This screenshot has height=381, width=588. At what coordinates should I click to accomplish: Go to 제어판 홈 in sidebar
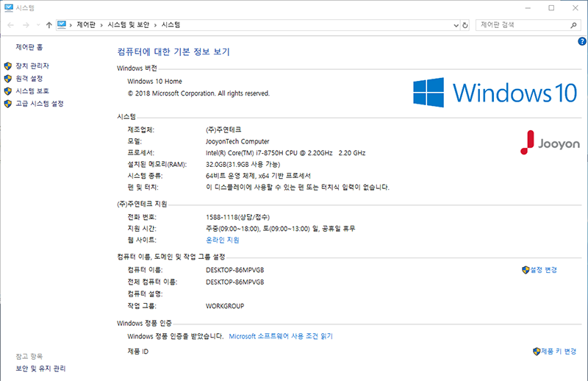[x=29, y=47]
